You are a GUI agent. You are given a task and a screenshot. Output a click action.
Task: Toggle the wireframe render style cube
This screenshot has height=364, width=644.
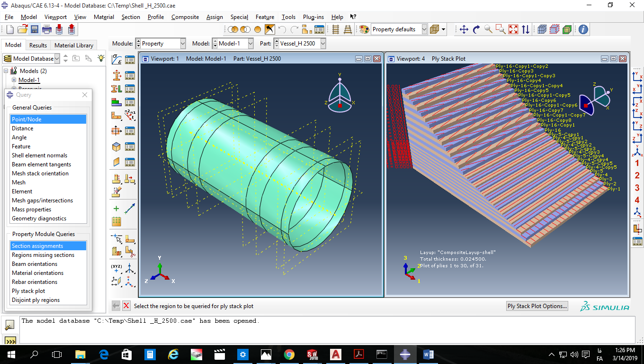pyautogui.click(x=543, y=29)
